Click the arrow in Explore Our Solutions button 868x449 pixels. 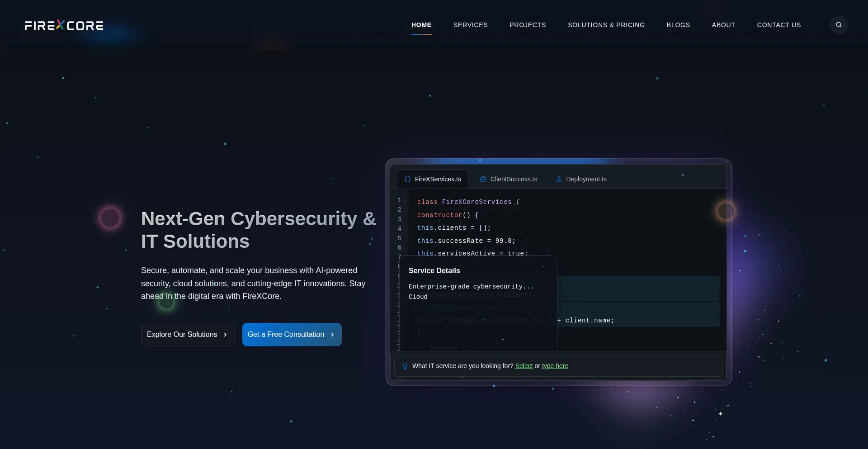(x=225, y=335)
